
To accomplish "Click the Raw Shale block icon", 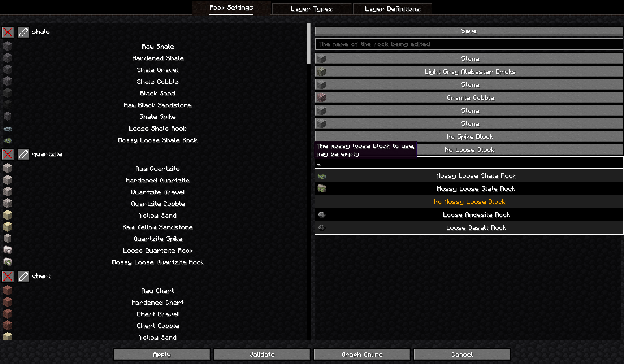I will tap(8, 46).
